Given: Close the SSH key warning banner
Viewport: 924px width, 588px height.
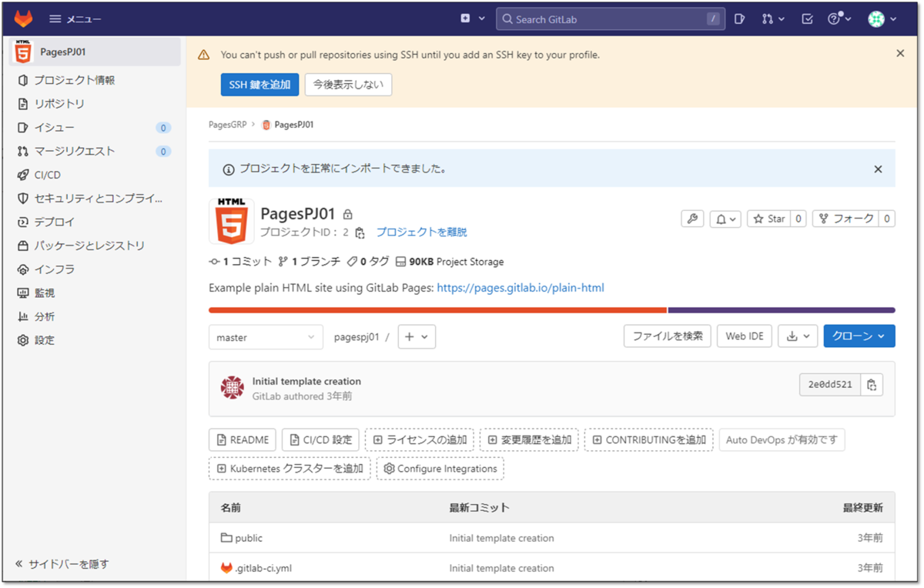Looking at the screenshot, I should (x=900, y=54).
